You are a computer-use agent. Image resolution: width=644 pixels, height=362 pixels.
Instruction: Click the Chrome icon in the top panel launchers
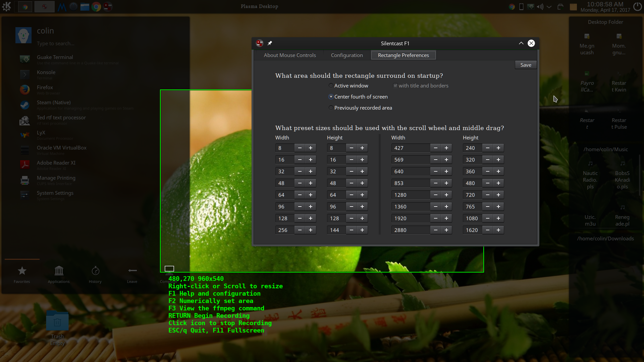(x=96, y=7)
